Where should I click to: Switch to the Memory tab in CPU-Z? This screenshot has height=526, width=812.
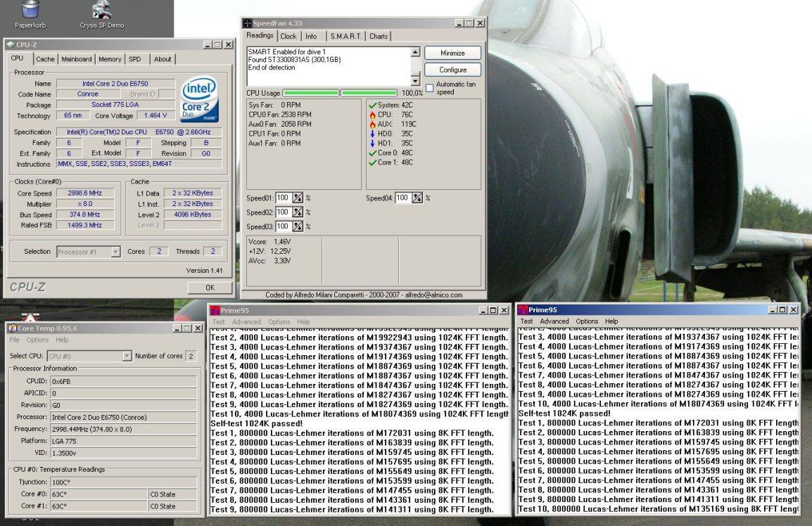click(x=110, y=59)
